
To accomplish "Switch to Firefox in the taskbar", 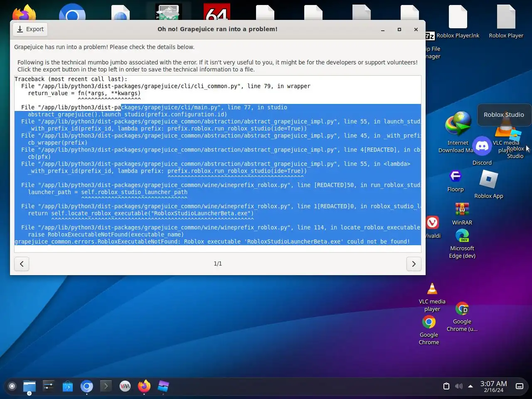I will (144, 386).
